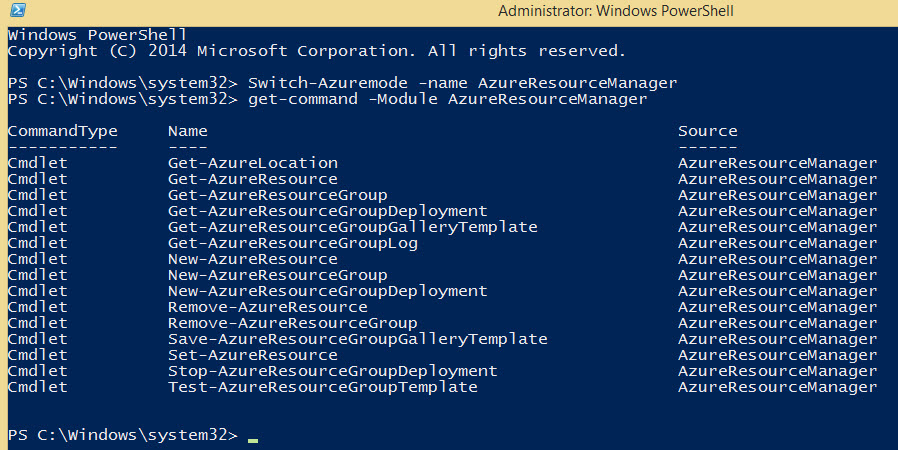The image size is (898, 450).
Task: Click Cmdlet type in Get-AzureLocation row
Action: tap(37, 163)
